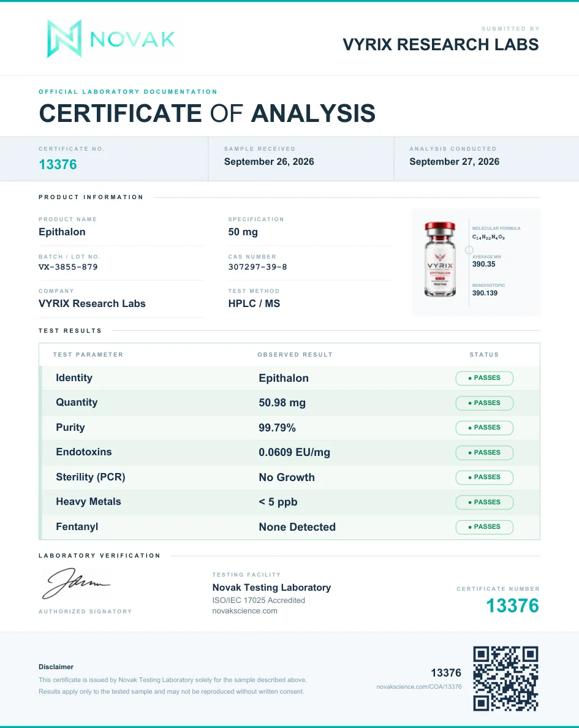This screenshot has width=579, height=728.
Task: Click the molecular formula C14H22N4O9
Action: click(488, 237)
